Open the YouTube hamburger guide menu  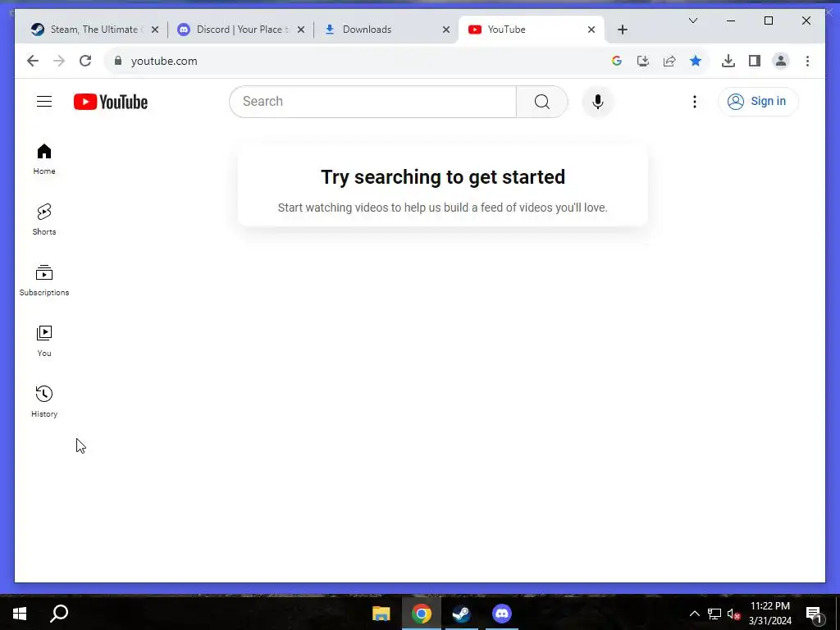click(44, 101)
